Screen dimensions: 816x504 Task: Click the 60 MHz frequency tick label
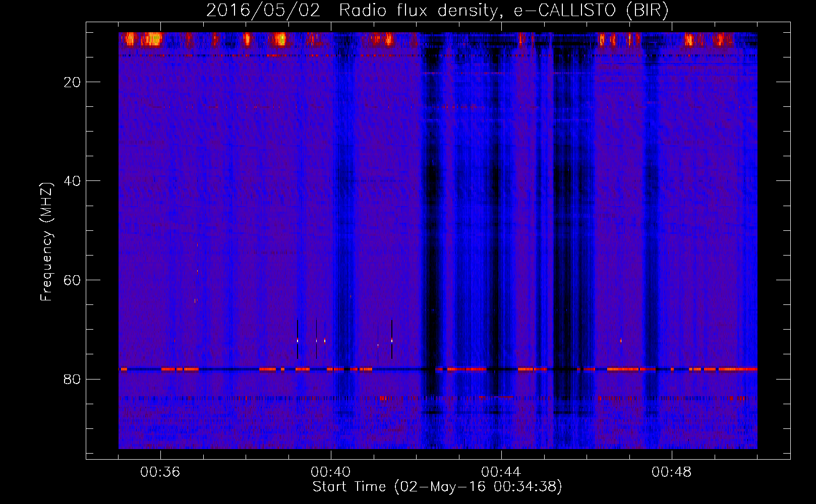click(x=73, y=280)
